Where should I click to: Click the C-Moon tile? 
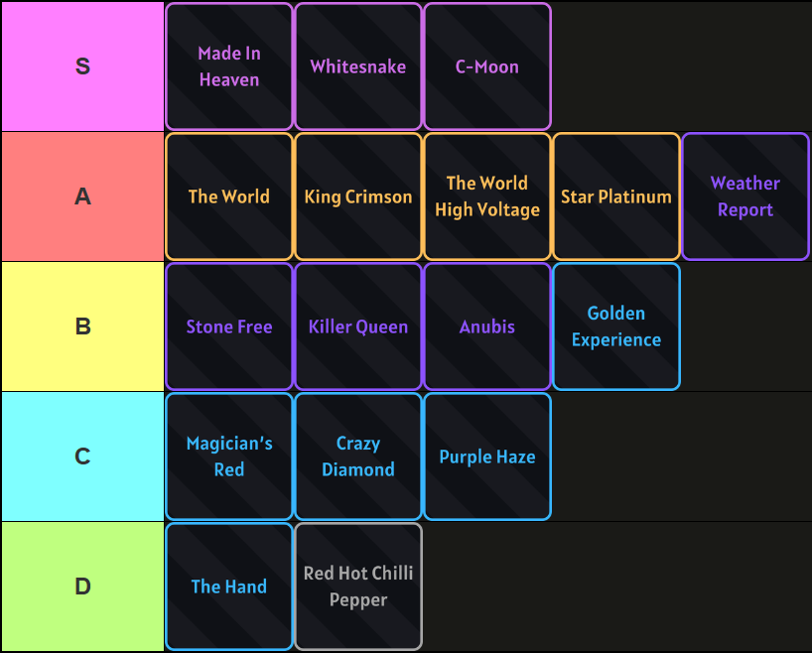[487, 66]
